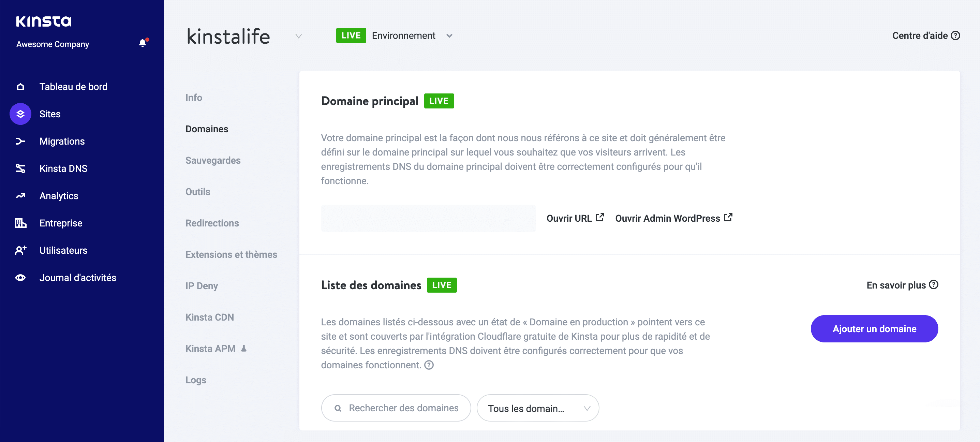Select the Domaines tab in submenu
This screenshot has height=442, width=980.
208,129
